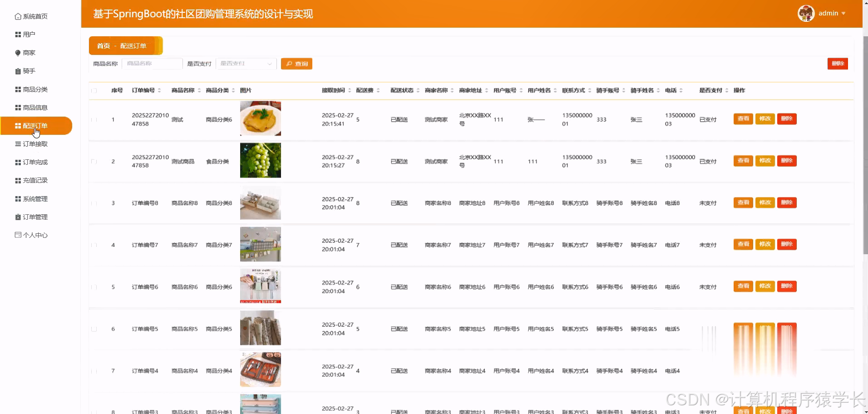Image resolution: width=868 pixels, height=414 pixels.
Task: Expand the admin account dropdown arrow
Action: [x=843, y=14]
